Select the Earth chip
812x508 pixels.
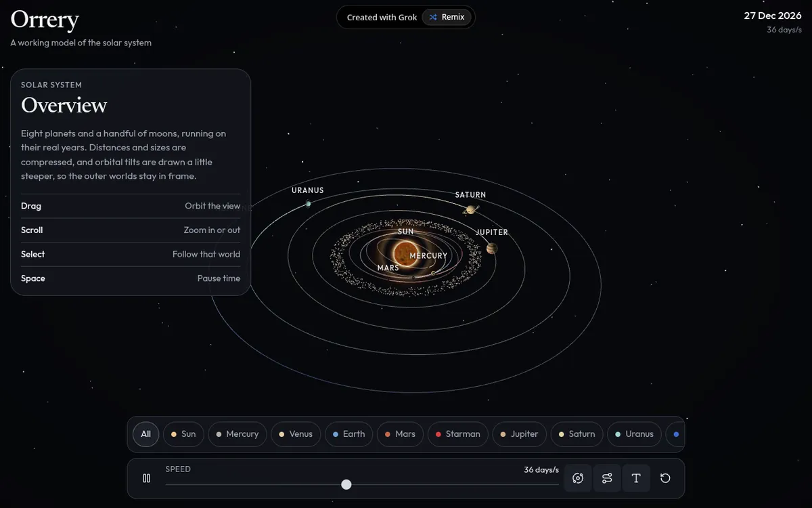349,434
